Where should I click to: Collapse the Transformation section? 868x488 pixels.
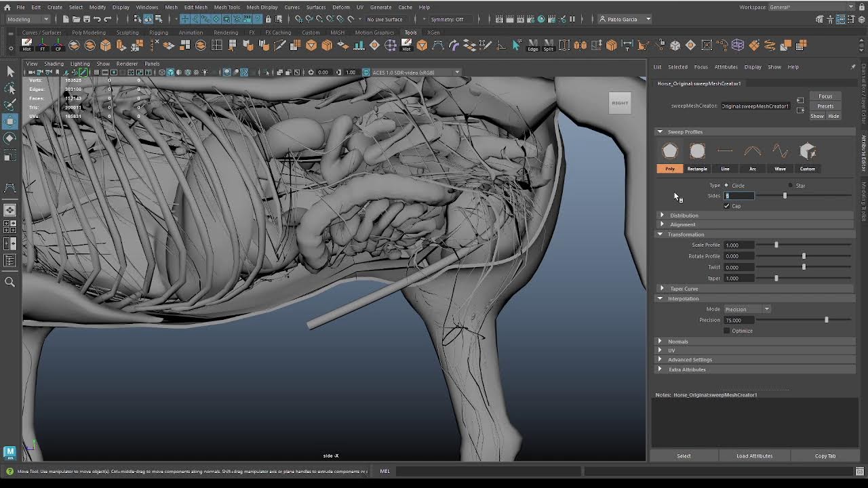tap(754, 235)
